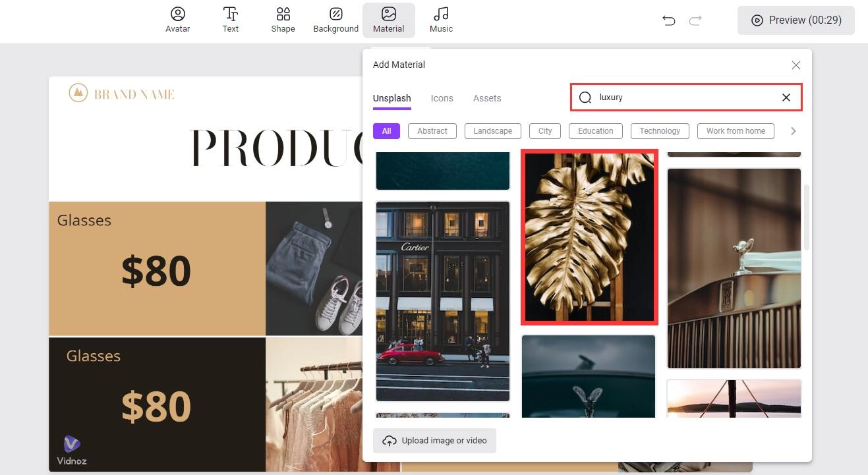This screenshot has width=868, height=475.
Task: Filter by Technology category
Action: pyautogui.click(x=660, y=131)
